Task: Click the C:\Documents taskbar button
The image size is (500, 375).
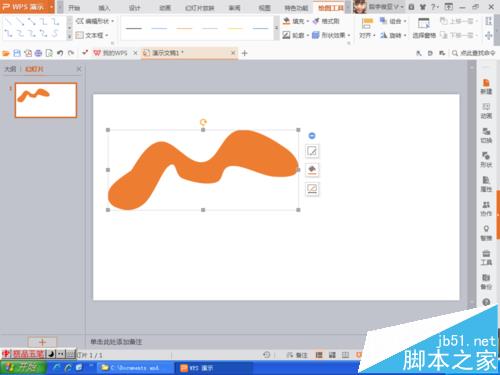Action: click(x=136, y=368)
